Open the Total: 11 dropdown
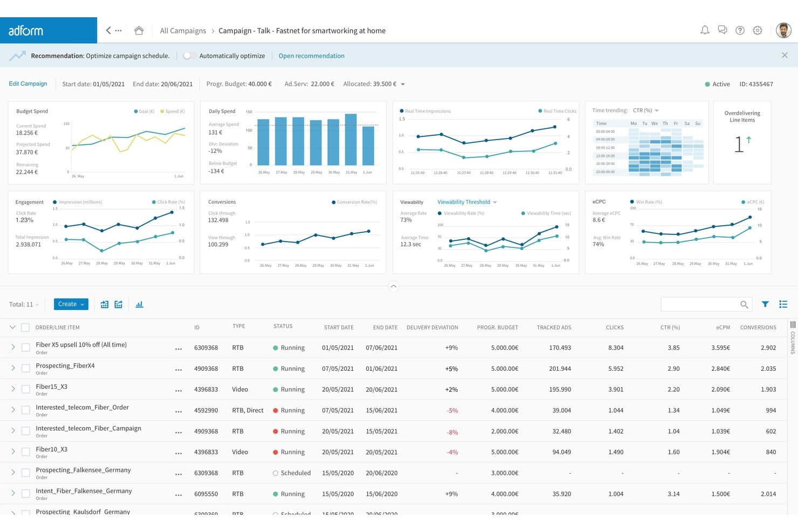The width and height of the screenshot is (798, 532). [x=24, y=305]
